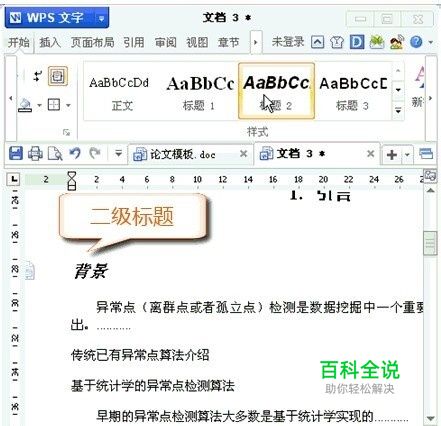Open print preview icon

55,154
